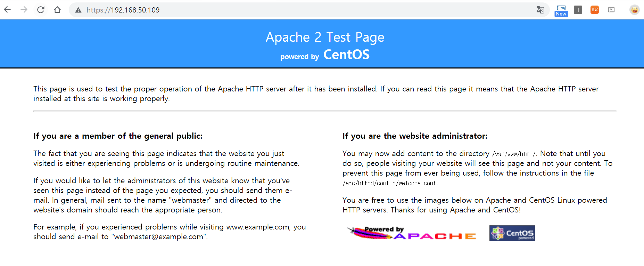Click the forward navigation arrow
Viewport: 644px width, 266px height.
pyautogui.click(x=24, y=10)
